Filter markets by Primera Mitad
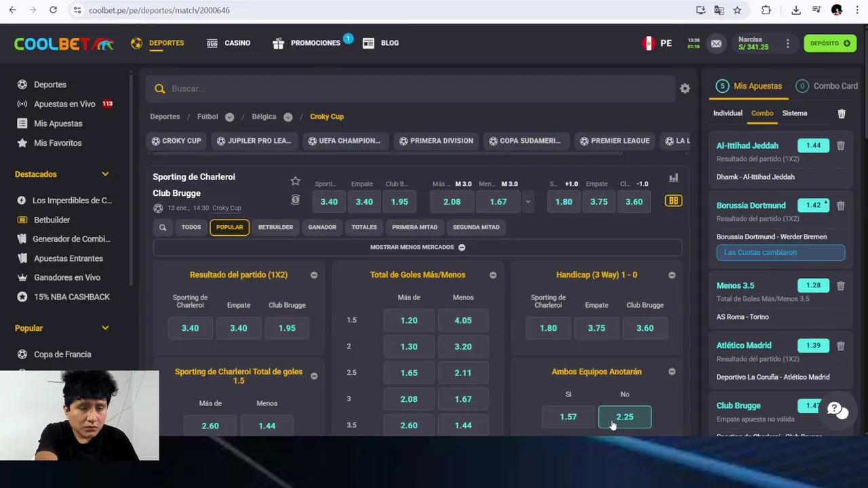 [x=414, y=227]
